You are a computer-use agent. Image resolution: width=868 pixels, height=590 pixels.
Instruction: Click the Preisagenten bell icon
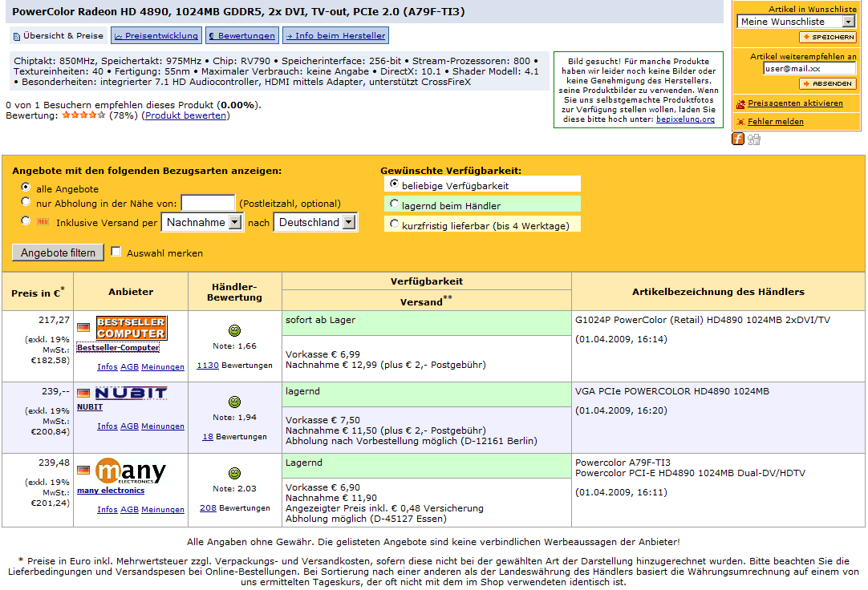(x=740, y=104)
